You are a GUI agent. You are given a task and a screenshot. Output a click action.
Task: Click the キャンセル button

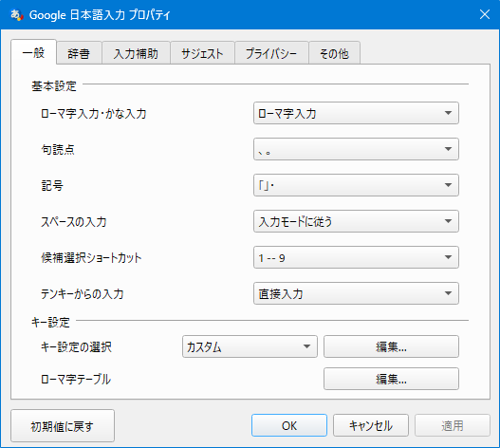[x=371, y=425]
